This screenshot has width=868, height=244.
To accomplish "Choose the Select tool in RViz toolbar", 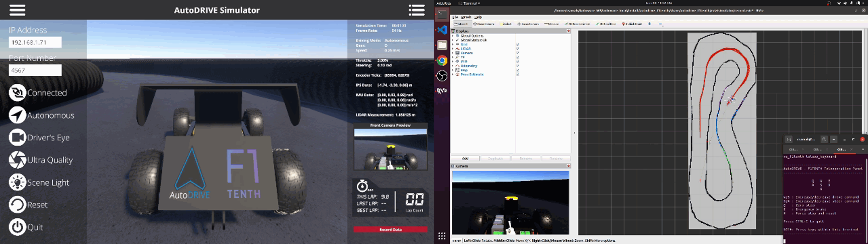I will coord(506,24).
